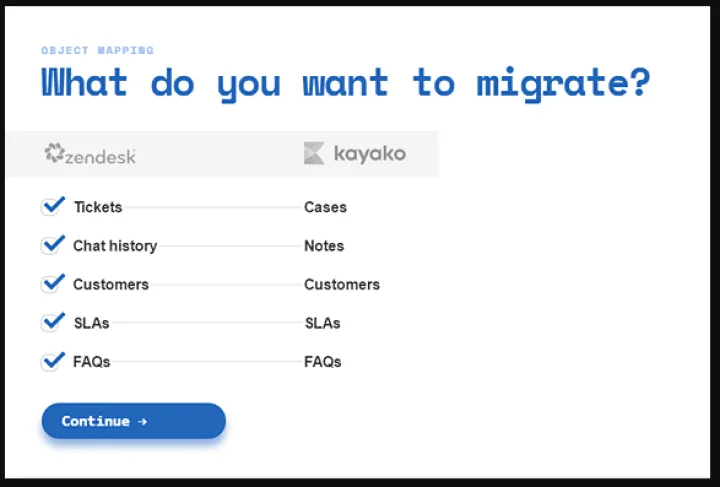Image resolution: width=720 pixels, height=487 pixels.
Task: Select the Tickets label
Action: pyautogui.click(x=98, y=207)
